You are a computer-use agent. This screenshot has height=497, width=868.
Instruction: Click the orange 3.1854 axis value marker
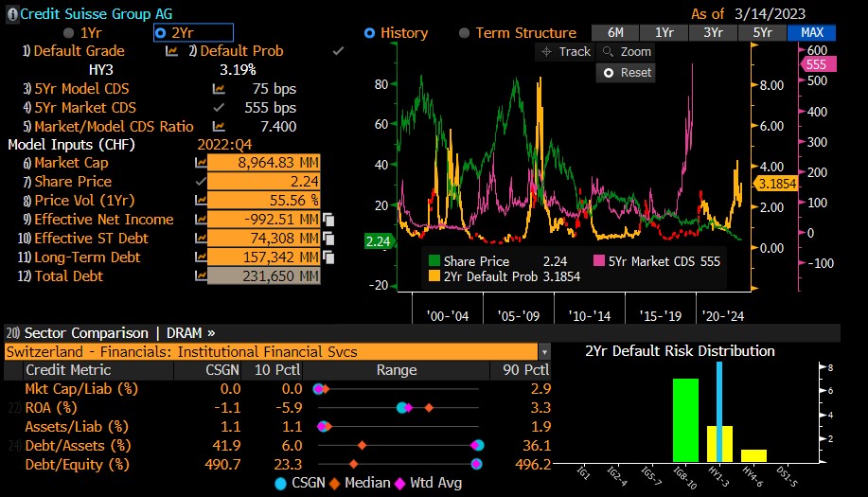[775, 184]
